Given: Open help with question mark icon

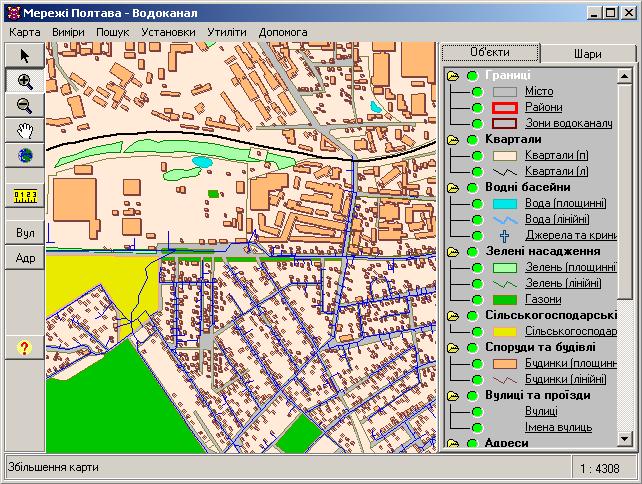Looking at the screenshot, I should pos(24,347).
